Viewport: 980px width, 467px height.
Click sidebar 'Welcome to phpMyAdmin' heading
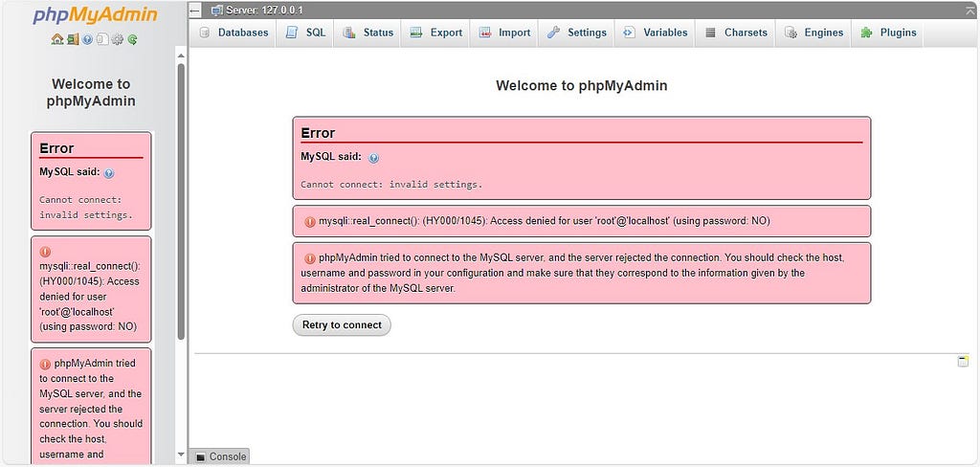tap(91, 93)
